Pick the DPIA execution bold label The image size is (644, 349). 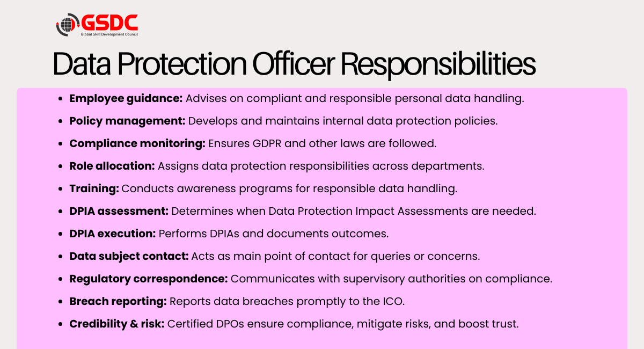coord(113,234)
